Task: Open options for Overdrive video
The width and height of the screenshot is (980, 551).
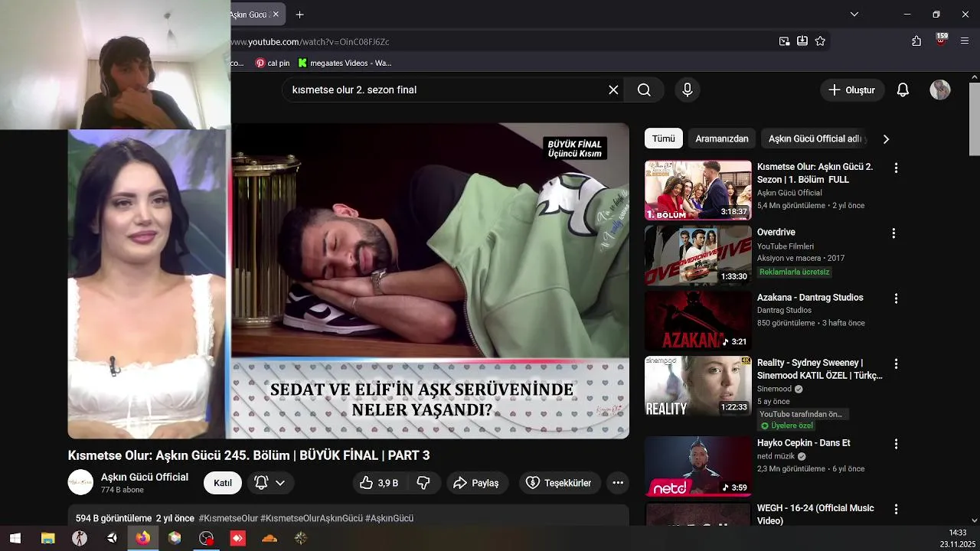Action: (893, 233)
